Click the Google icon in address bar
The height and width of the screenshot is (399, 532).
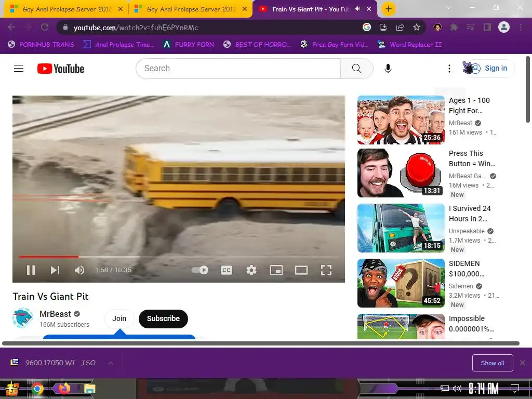click(x=367, y=27)
